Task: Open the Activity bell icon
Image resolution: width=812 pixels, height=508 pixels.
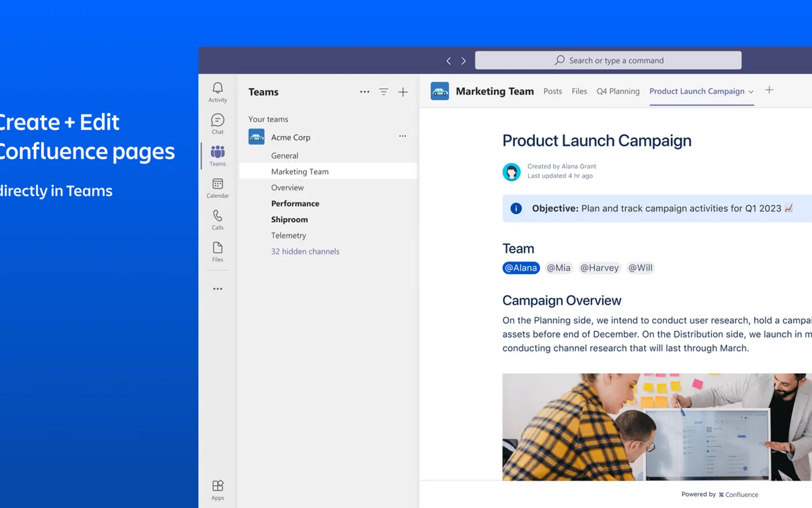Action: (218, 92)
